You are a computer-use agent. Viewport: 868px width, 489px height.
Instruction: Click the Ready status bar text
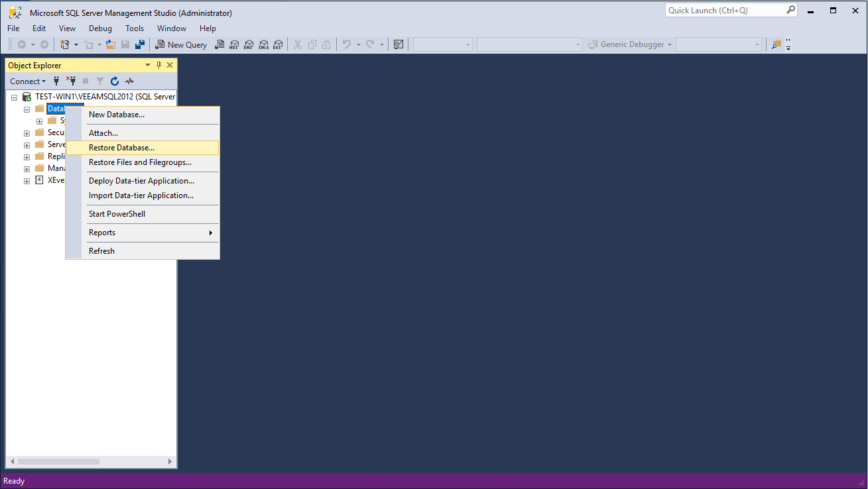pyautogui.click(x=14, y=481)
